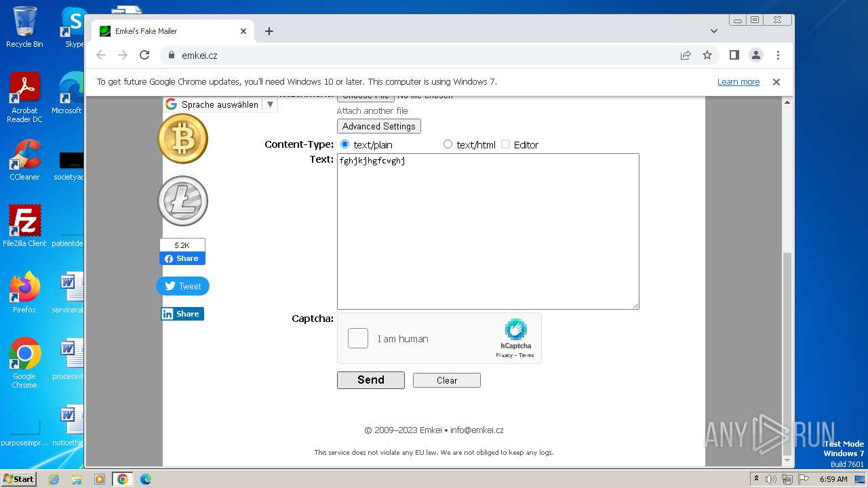Click the Bitcoin donation coin icon
This screenshot has height=488, width=868.
182,138
